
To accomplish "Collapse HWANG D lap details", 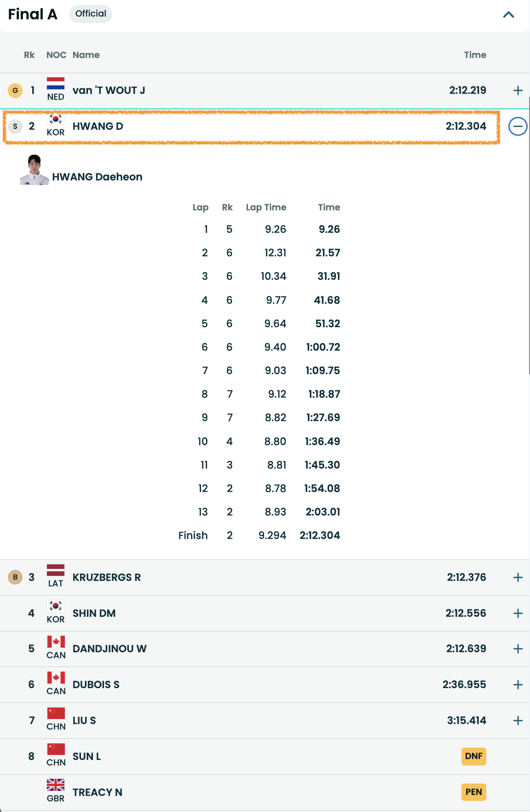I will click(518, 127).
